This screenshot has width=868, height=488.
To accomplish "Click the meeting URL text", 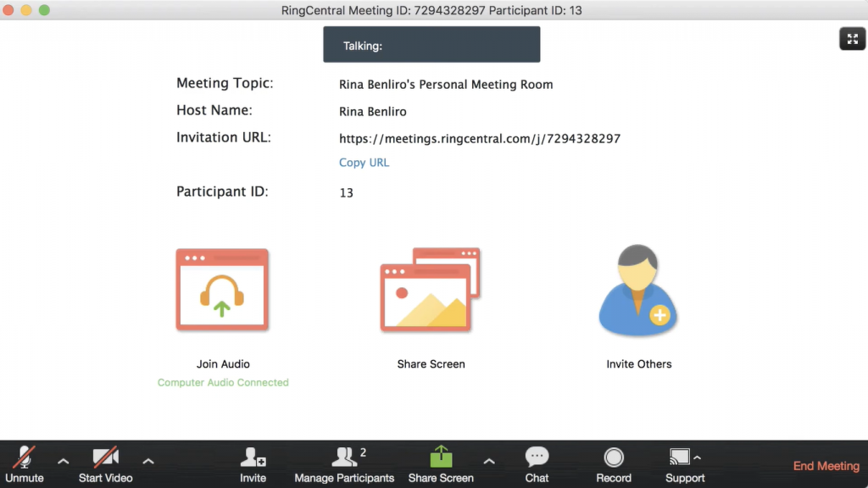I will pyautogui.click(x=480, y=138).
